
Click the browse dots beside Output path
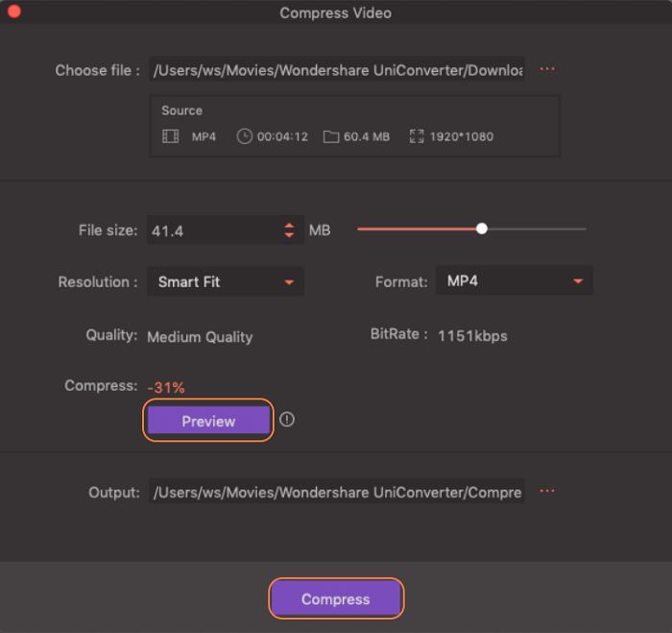tap(547, 491)
